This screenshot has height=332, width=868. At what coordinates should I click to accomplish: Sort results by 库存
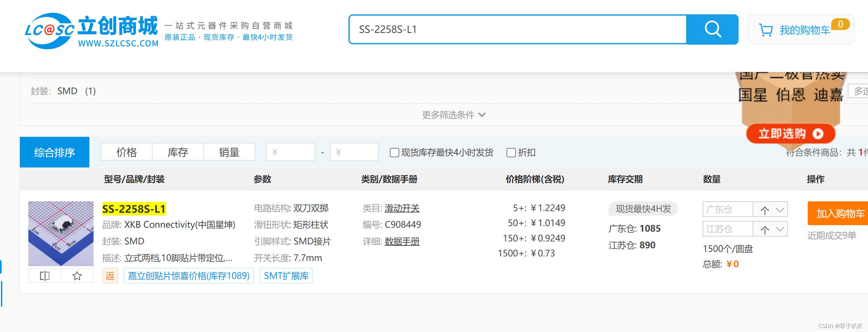[178, 152]
